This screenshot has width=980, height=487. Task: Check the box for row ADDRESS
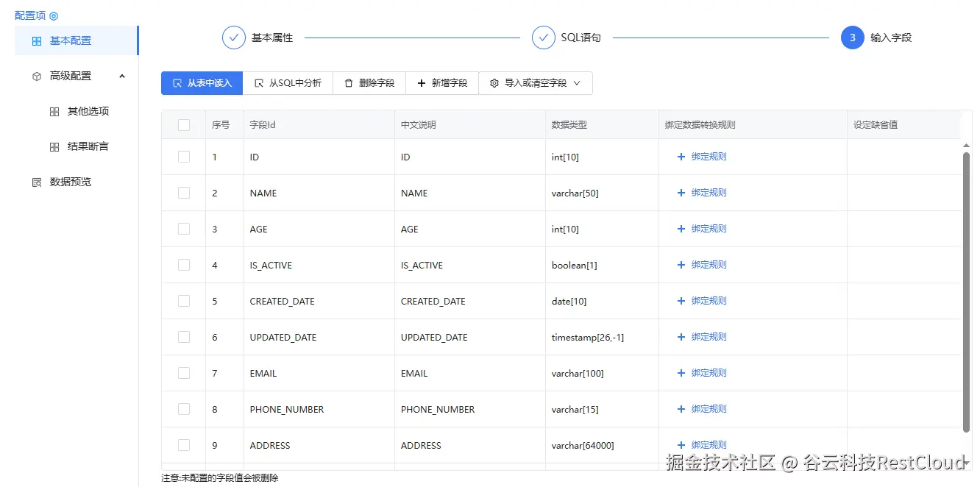[184, 445]
